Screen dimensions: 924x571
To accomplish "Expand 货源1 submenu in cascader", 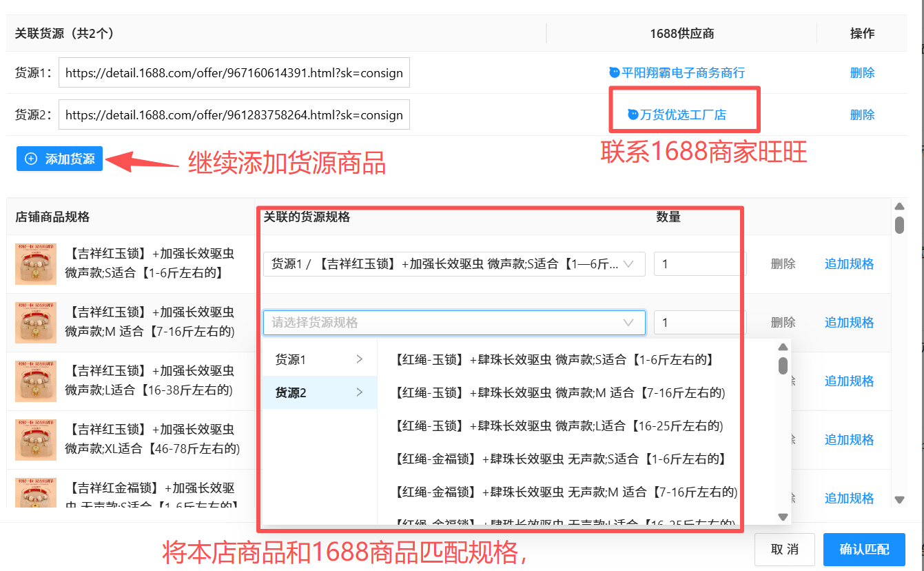I will [319, 359].
